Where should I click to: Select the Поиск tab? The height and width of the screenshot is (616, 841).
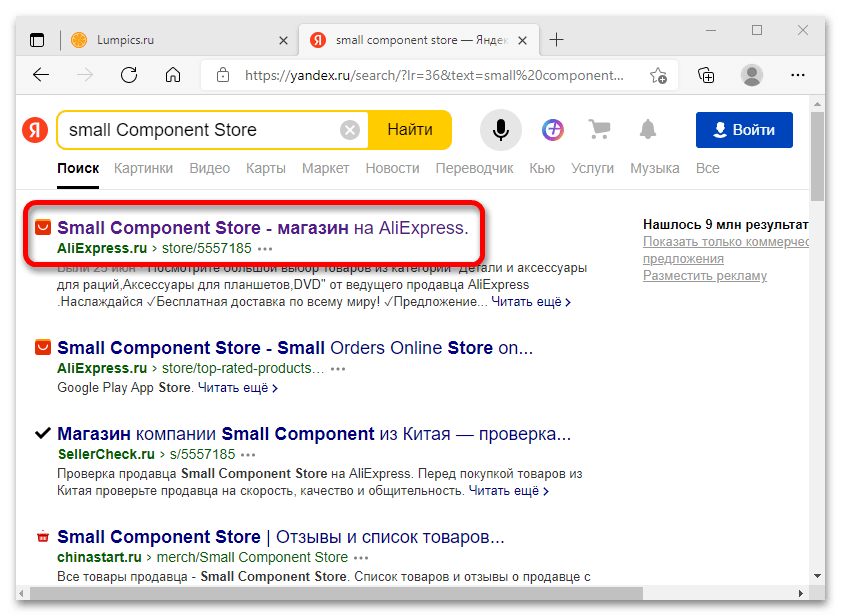[78, 168]
